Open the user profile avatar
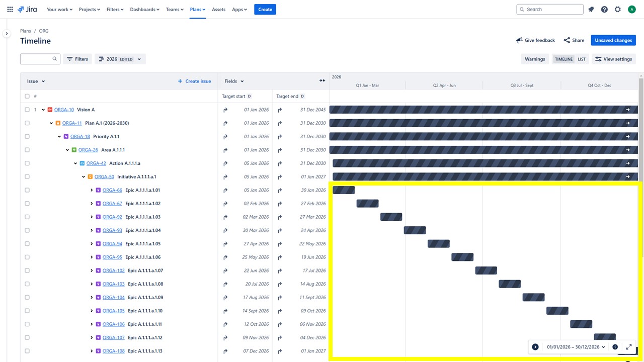Screen dimensions: 644x362 pos(632,10)
